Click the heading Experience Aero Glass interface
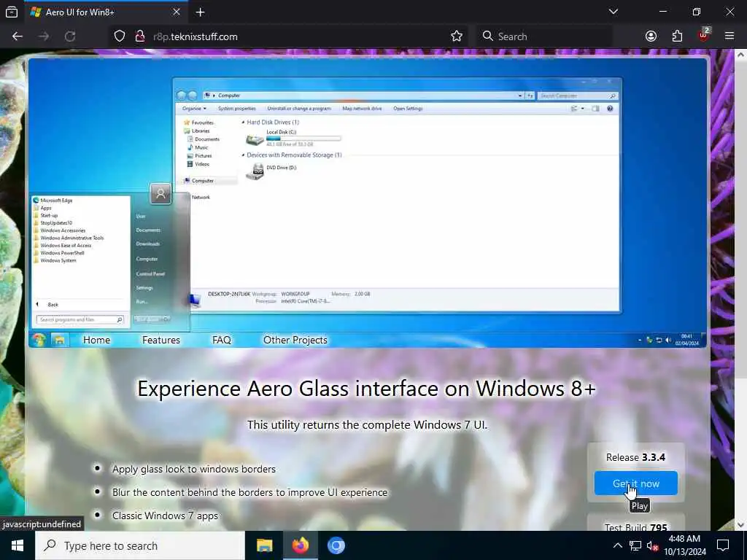Image resolution: width=747 pixels, height=560 pixels. (366, 389)
